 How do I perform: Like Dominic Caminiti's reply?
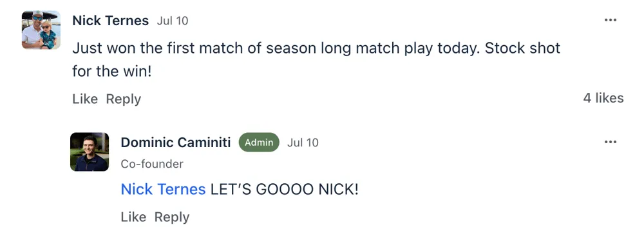tap(133, 217)
